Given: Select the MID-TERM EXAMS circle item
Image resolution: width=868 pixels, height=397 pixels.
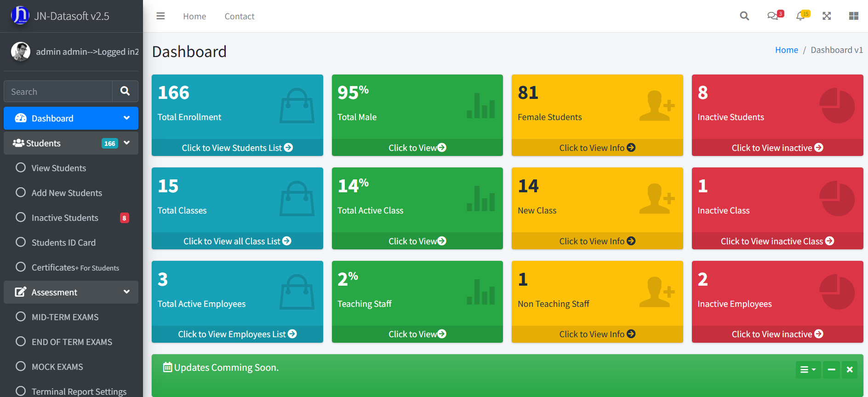Looking at the screenshot, I should pyautogui.click(x=65, y=317).
